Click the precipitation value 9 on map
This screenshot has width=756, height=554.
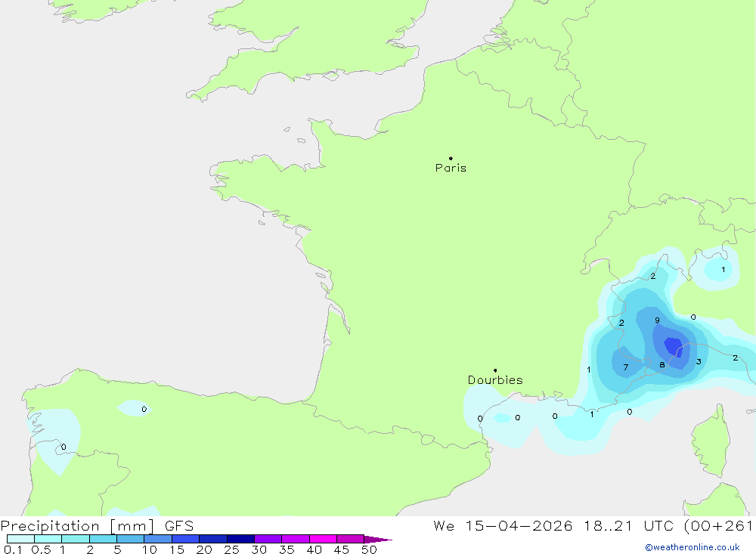(657, 320)
